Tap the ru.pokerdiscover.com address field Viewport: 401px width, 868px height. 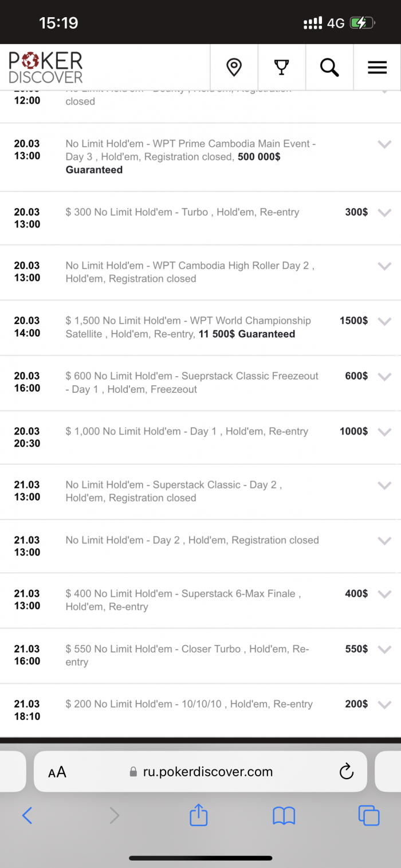coord(200,772)
